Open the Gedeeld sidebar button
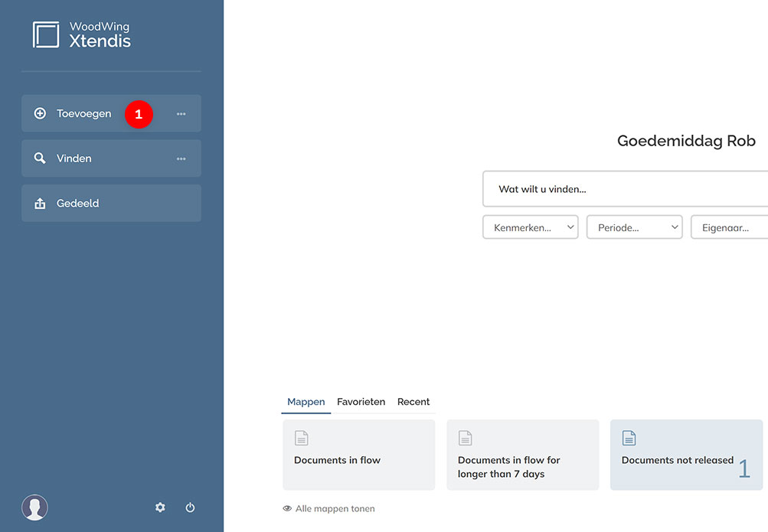 111,204
